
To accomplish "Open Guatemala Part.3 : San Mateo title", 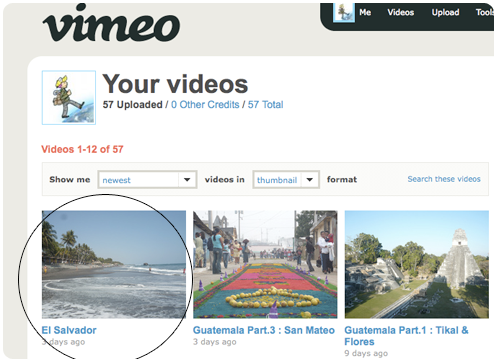I will tap(264, 330).
